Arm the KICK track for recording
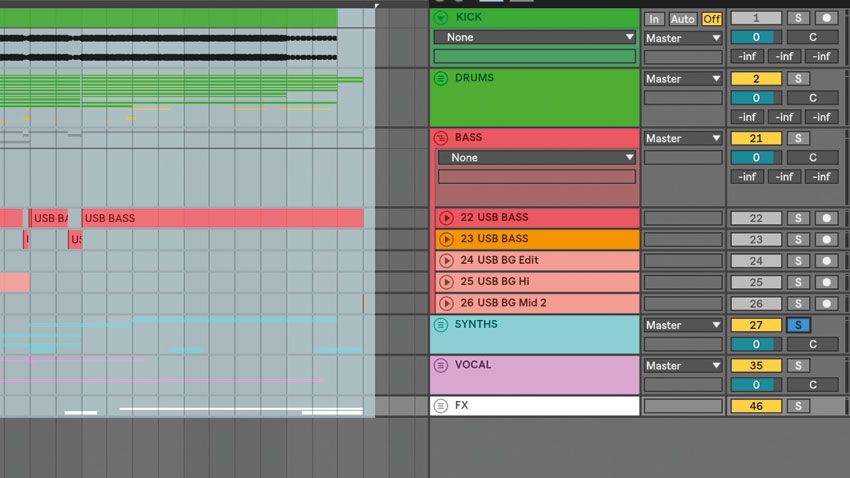 (x=826, y=18)
